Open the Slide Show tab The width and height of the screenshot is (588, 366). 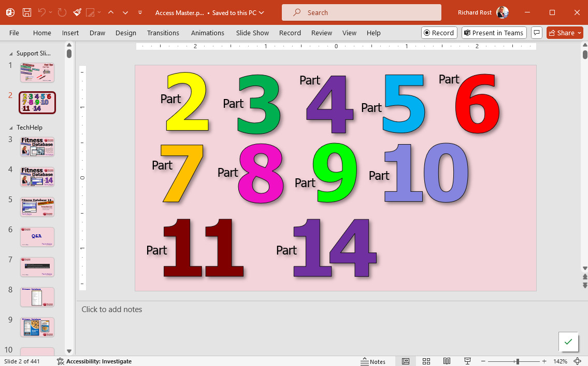pyautogui.click(x=252, y=33)
